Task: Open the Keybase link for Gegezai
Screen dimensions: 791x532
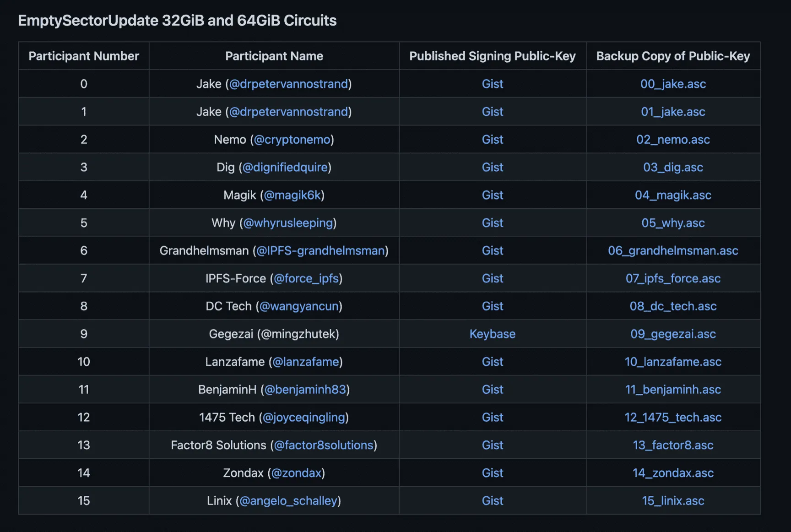Action: click(492, 334)
